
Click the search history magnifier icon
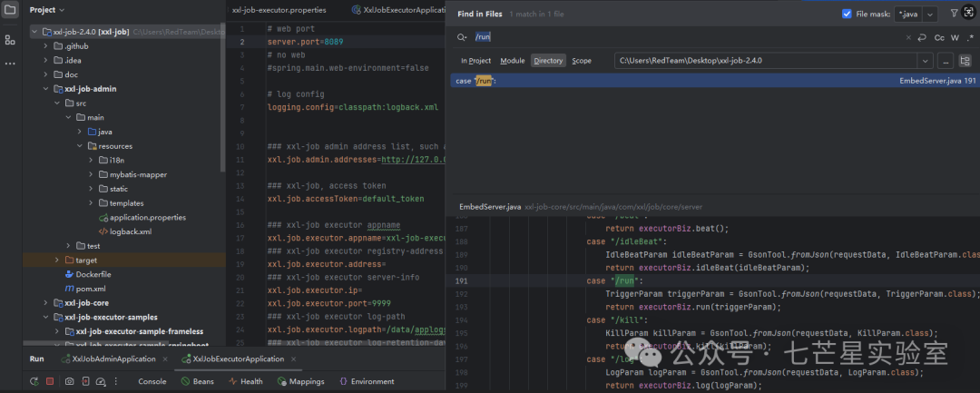tap(462, 37)
